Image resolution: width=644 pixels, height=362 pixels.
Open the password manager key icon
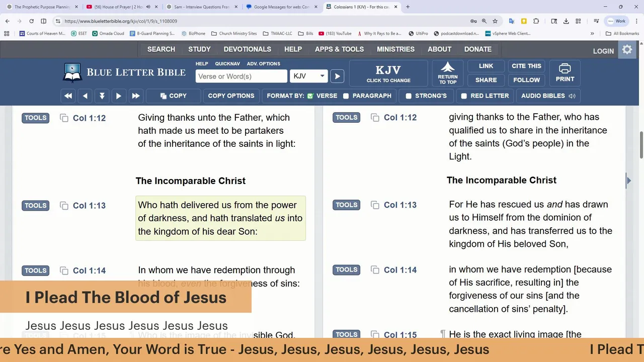point(473,21)
